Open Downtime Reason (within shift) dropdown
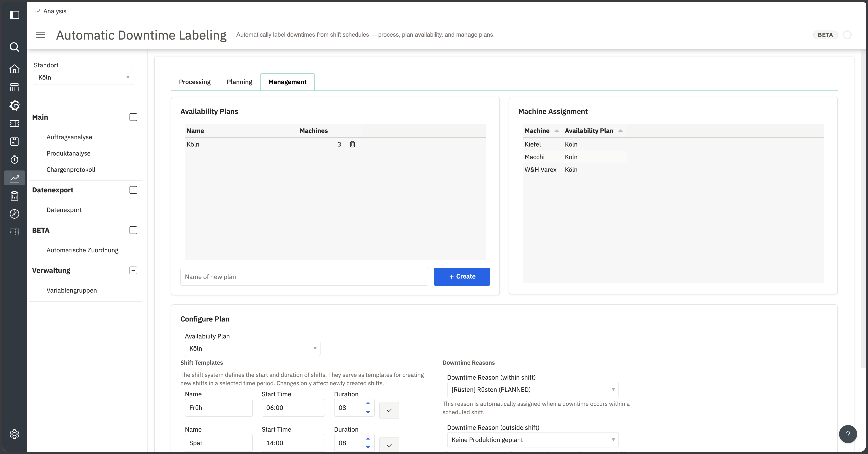 click(x=533, y=390)
